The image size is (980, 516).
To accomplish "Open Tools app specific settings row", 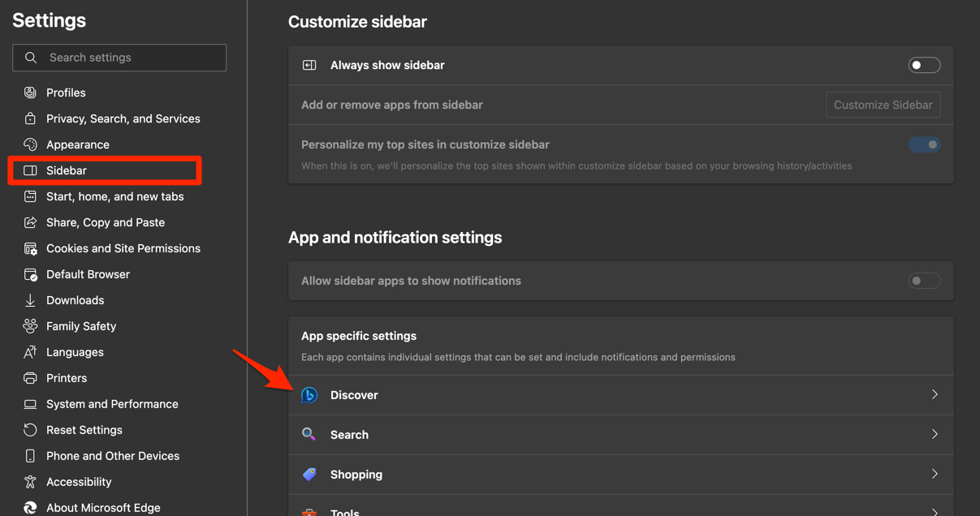I will [621, 506].
